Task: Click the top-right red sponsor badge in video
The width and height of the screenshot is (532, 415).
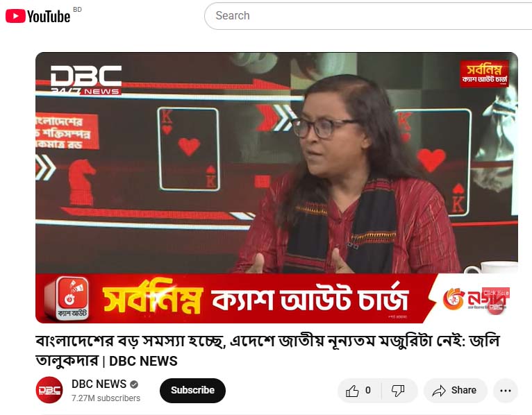Action: [x=484, y=74]
